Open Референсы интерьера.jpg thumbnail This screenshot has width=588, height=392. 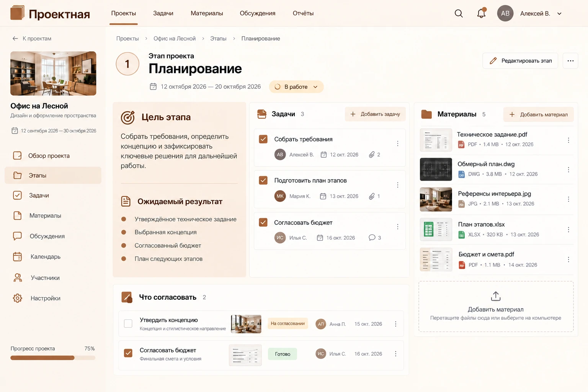436,199
